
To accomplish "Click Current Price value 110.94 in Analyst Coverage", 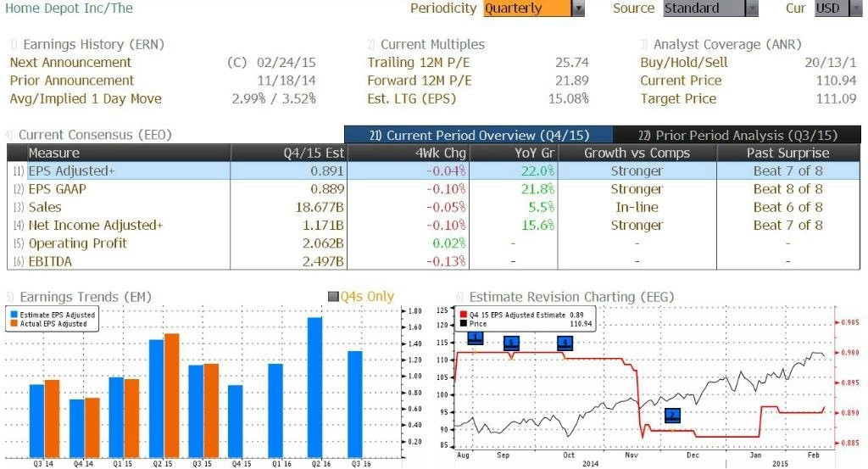I will point(836,81).
